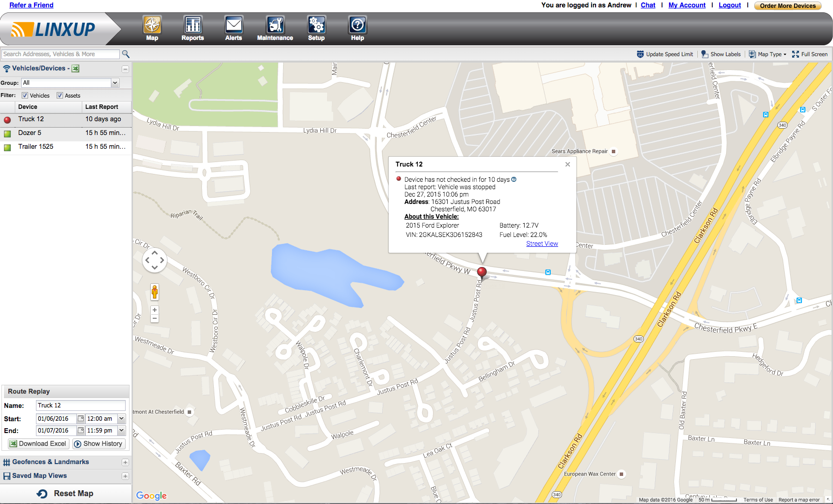
Task: Click the Show History button
Action: (x=99, y=444)
